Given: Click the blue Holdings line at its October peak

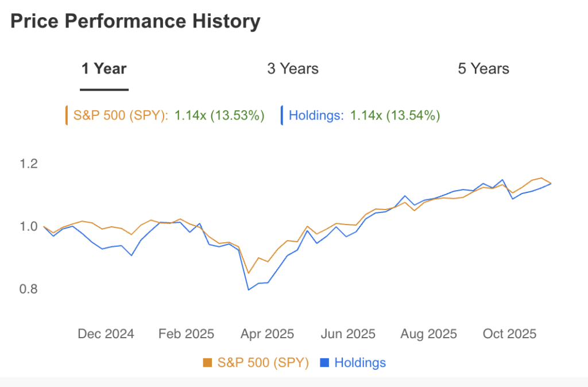Looking at the screenshot, I should tap(502, 180).
